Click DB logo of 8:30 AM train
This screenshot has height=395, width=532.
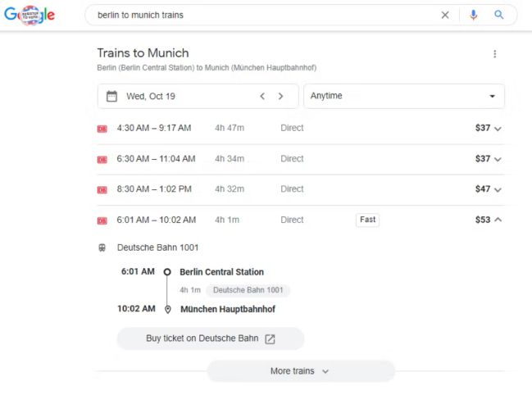tap(102, 190)
